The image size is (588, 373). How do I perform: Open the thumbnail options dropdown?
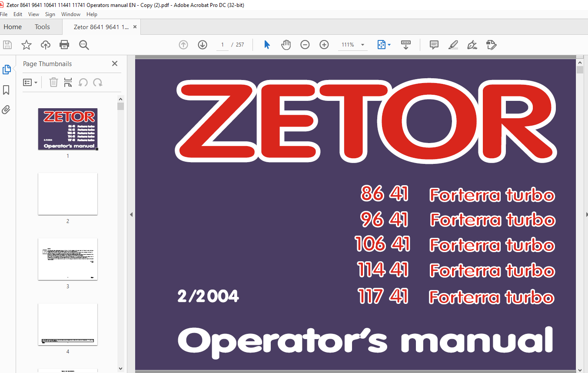pos(30,82)
